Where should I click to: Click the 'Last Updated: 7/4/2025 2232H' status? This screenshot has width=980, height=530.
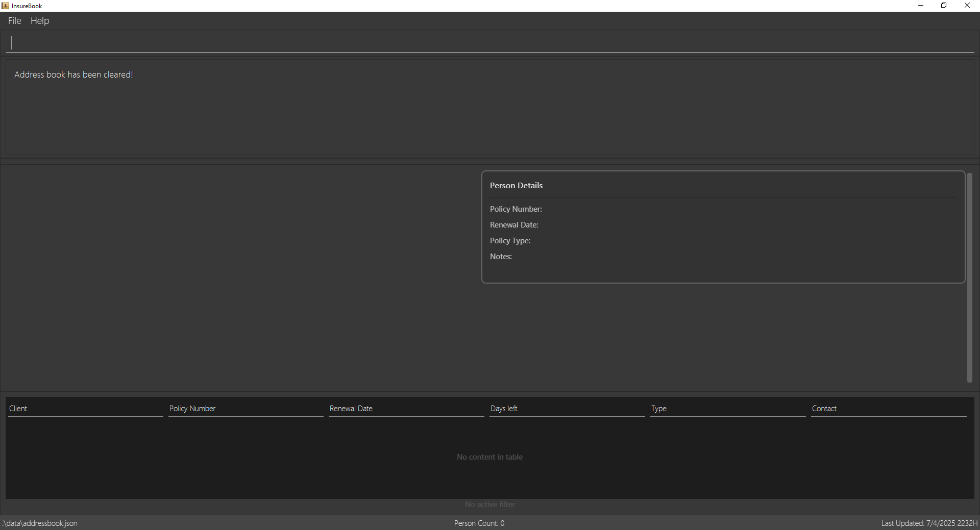pos(929,523)
